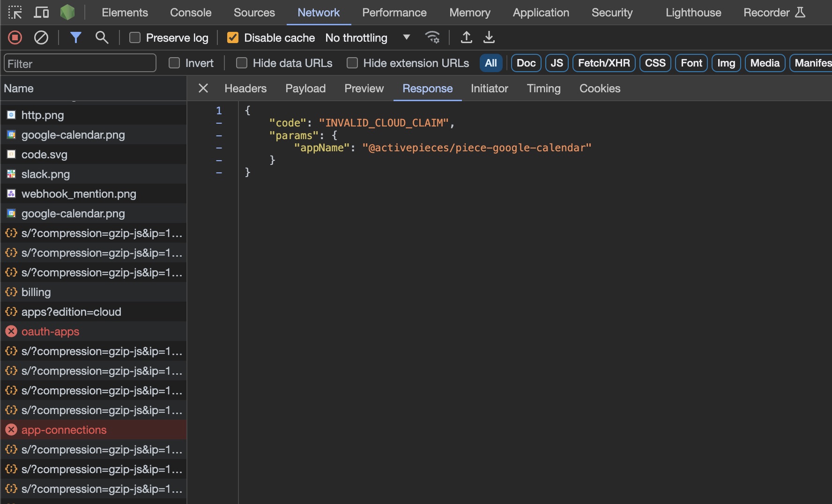Check the Hide data URLs checkbox

click(242, 63)
